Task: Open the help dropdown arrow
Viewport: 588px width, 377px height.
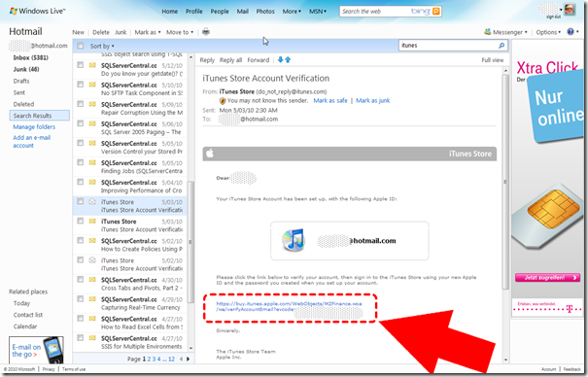Action: 577,32
